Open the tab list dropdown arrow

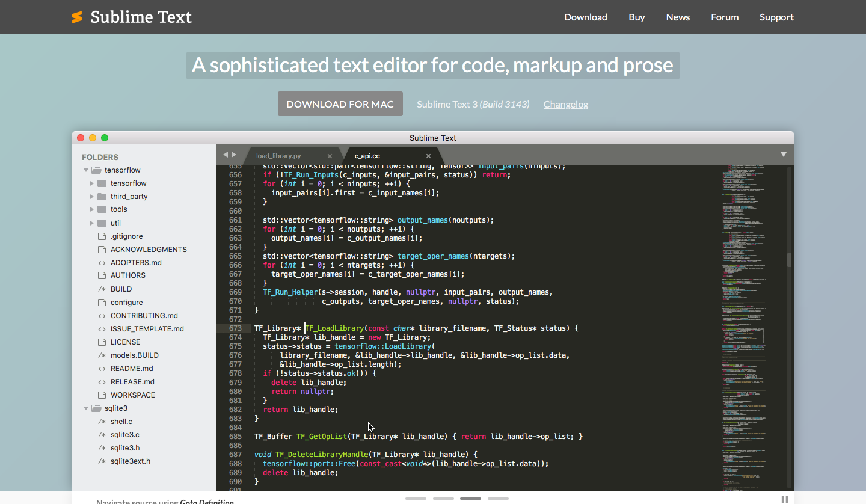pyautogui.click(x=783, y=155)
